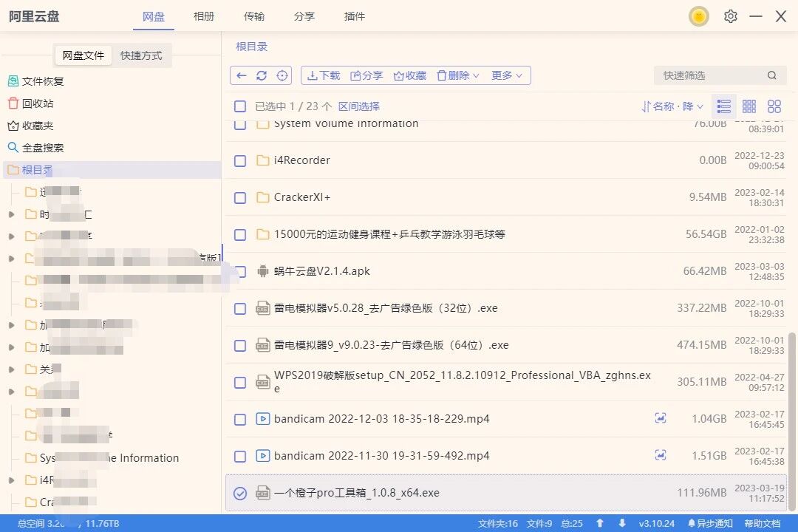Click version v3.10.24 in status bar
This screenshot has width=798, height=532.
[x=657, y=523]
